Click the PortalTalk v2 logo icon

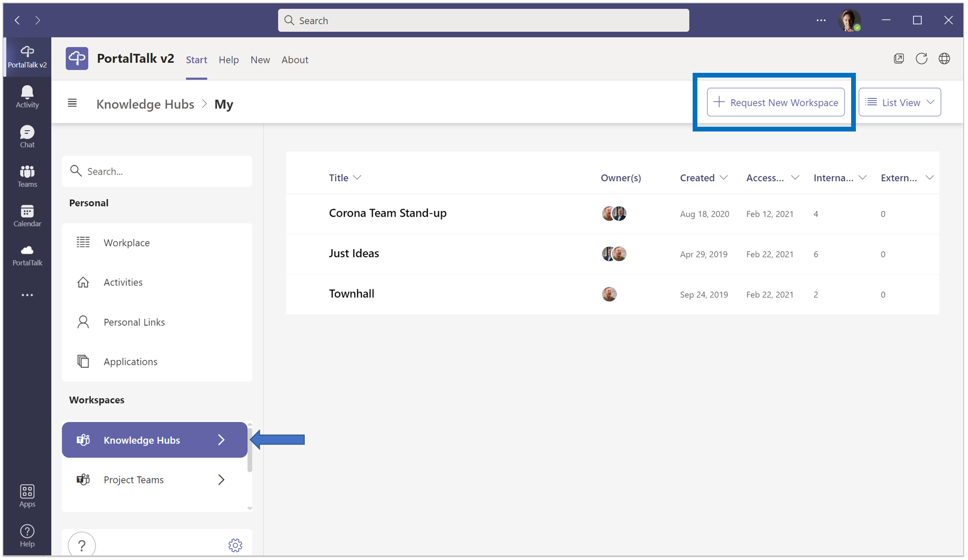(77, 59)
